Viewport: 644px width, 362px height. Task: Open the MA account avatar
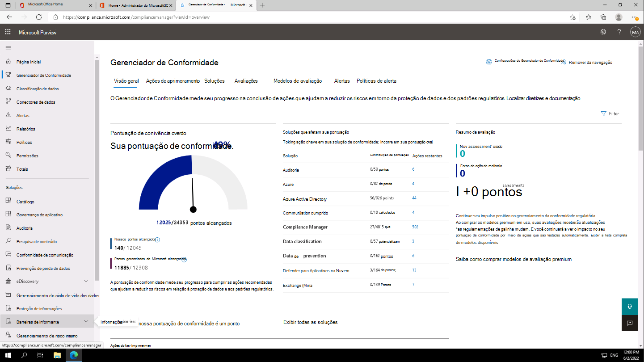pos(635,32)
